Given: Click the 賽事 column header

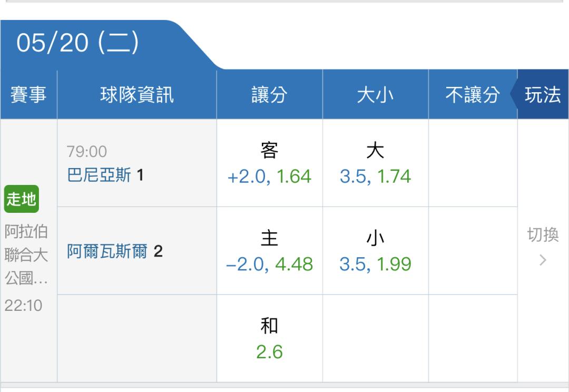Looking at the screenshot, I should (28, 95).
